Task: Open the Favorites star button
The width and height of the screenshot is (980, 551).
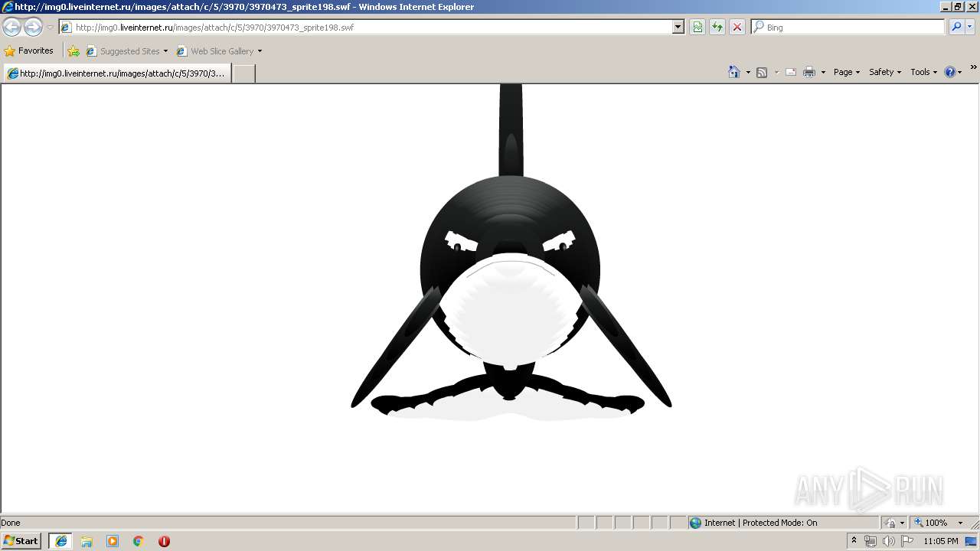Action: [29, 51]
